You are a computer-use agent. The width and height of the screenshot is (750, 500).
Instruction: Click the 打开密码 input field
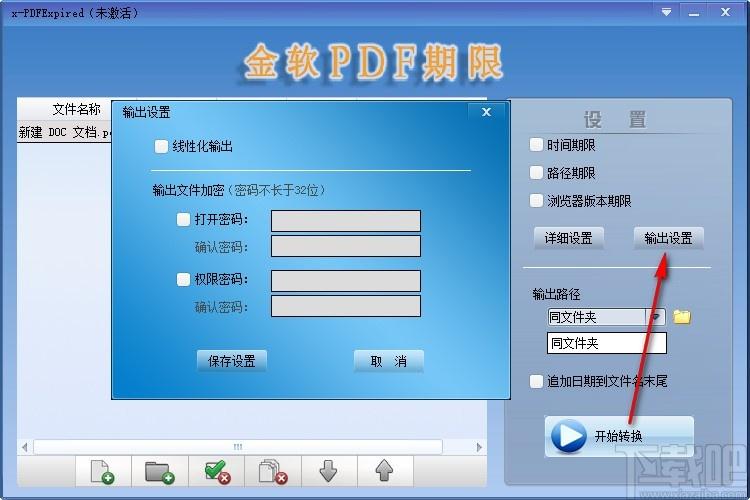346,221
